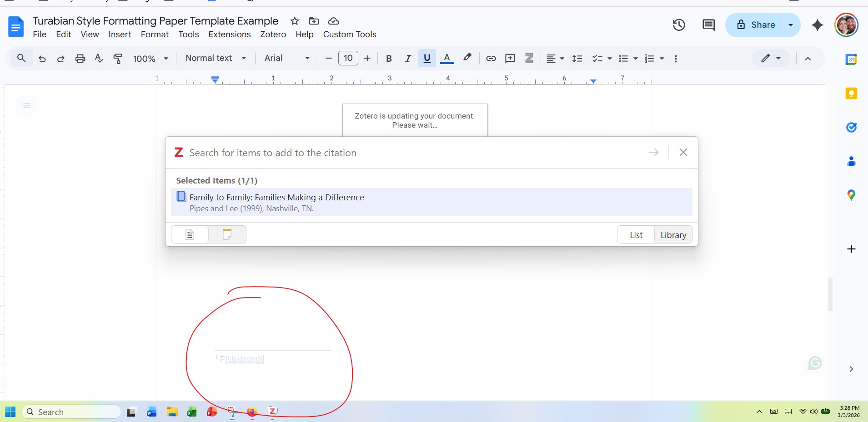Open Firefox from the taskbar
This screenshot has width=868, height=422.
coord(252,412)
